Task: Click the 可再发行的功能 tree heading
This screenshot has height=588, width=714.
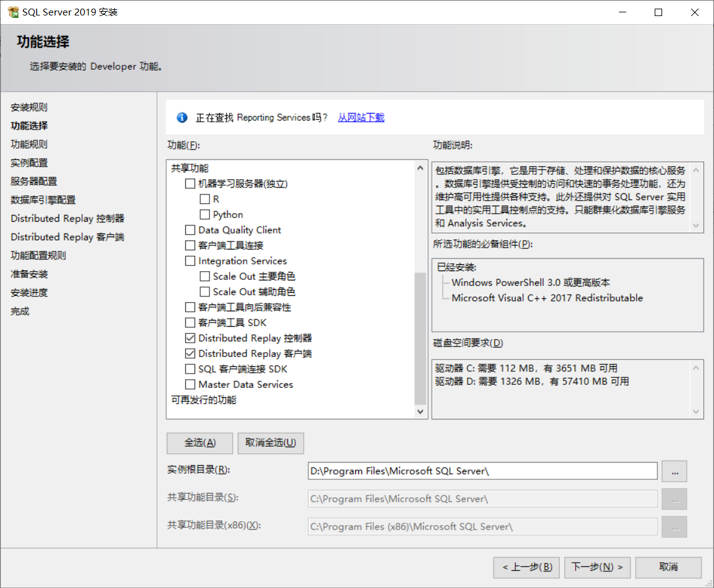Action: (204, 400)
